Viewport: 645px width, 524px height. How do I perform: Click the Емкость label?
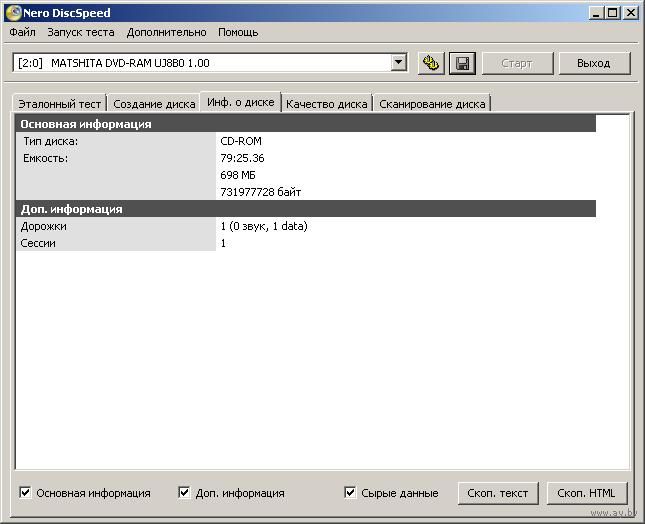45,158
